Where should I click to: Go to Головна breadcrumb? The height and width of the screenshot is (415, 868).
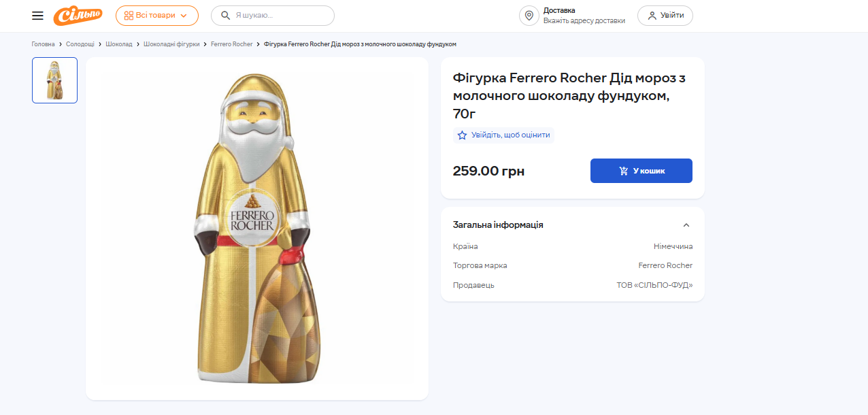point(43,44)
